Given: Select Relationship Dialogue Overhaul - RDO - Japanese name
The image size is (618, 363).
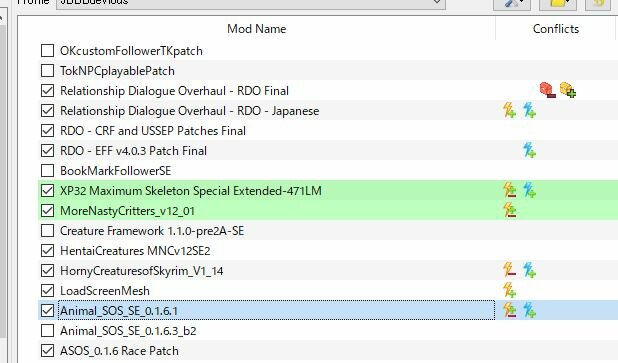Looking at the screenshot, I should click(x=190, y=111).
